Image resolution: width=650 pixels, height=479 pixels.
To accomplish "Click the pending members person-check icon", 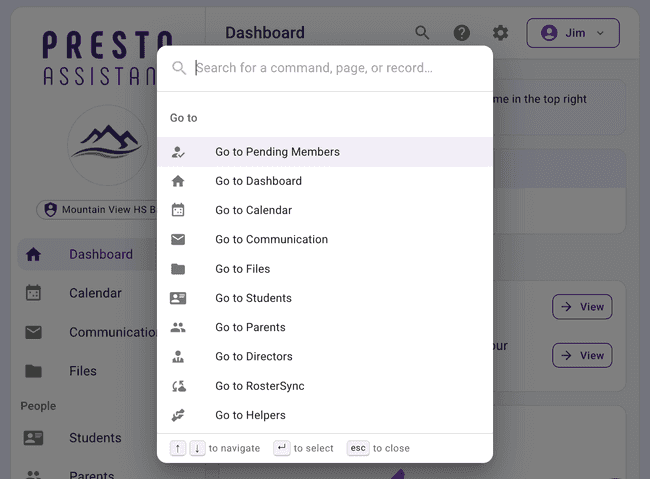I will pos(178,152).
